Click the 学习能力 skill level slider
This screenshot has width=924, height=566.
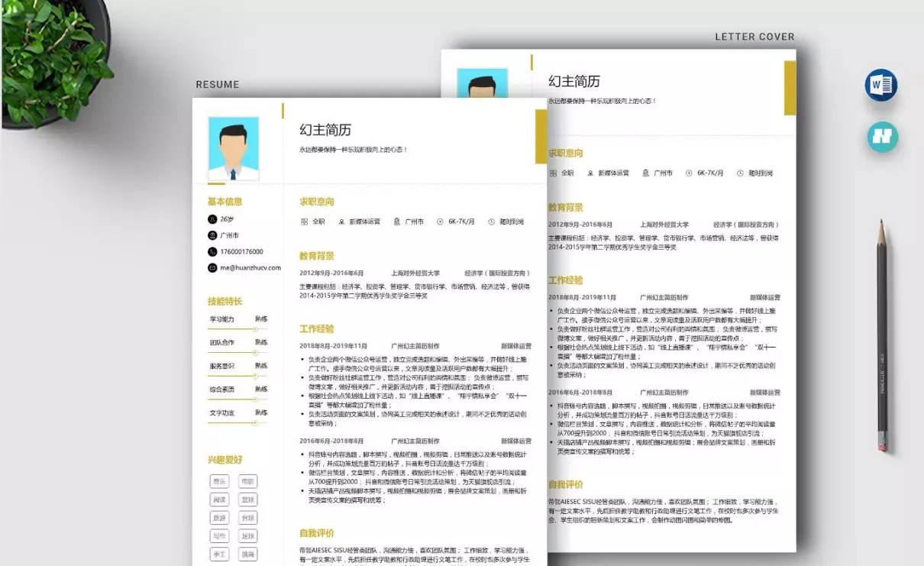click(x=255, y=329)
